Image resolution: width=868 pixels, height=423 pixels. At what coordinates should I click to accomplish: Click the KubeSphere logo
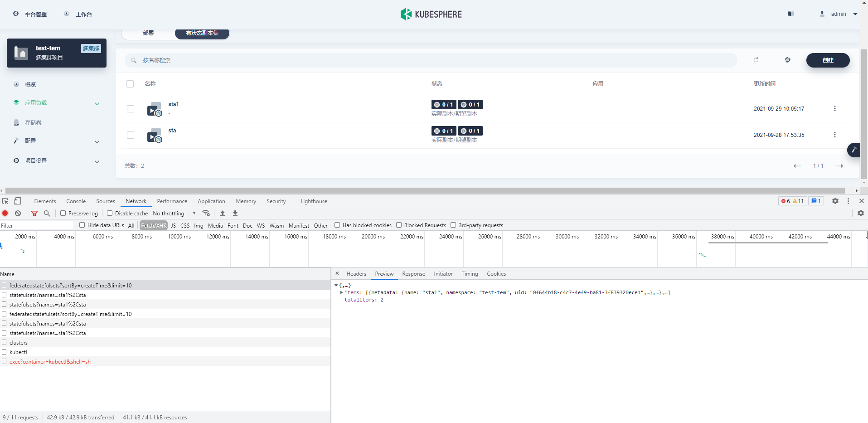coord(431,14)
